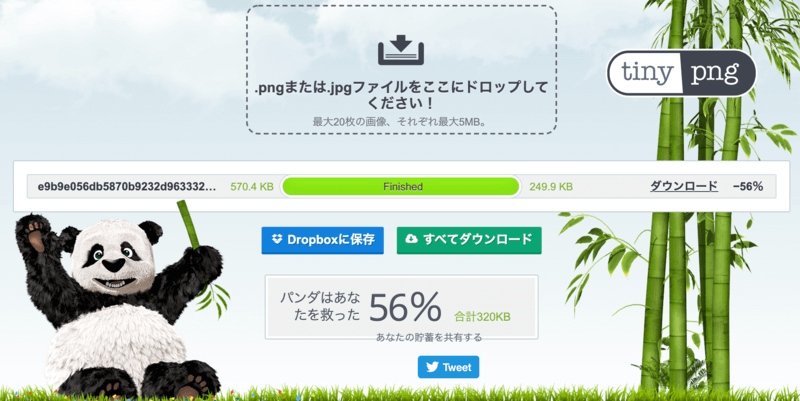Click the Twitter bird icon on Tweet button
The height and width of the screenshot is (401, 800).
click(432, 367)
